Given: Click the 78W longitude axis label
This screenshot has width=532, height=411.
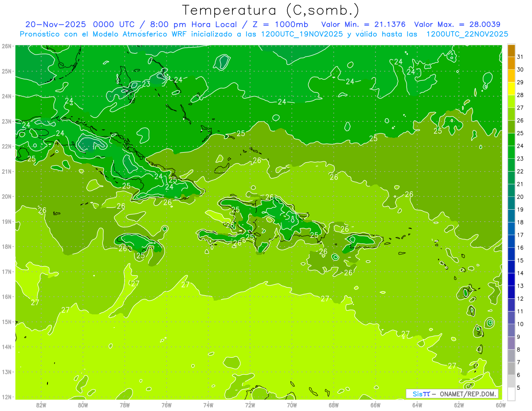Looking at the screenshot, I should coord(125,405).
